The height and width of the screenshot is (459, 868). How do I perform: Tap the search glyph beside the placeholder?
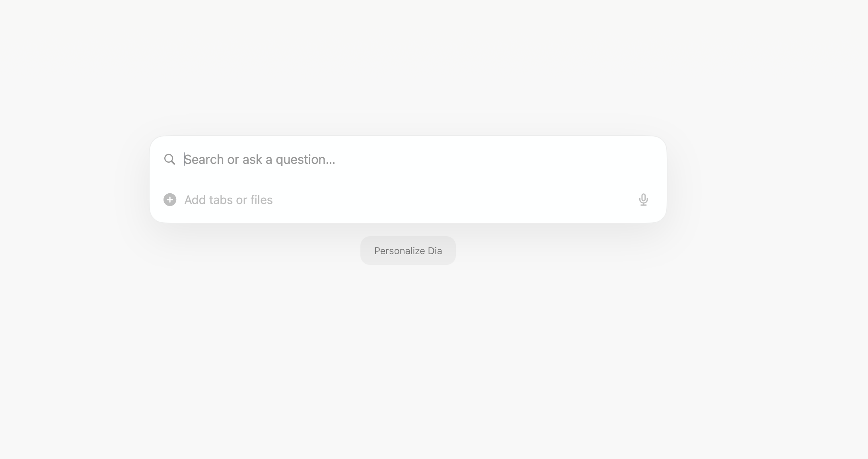[x=170, y=159]
